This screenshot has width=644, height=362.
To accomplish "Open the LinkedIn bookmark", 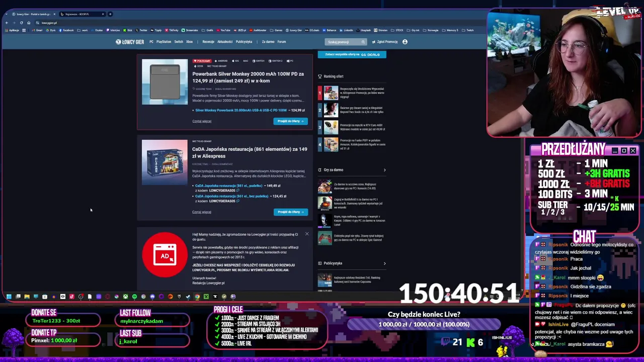I will point(346,30).
